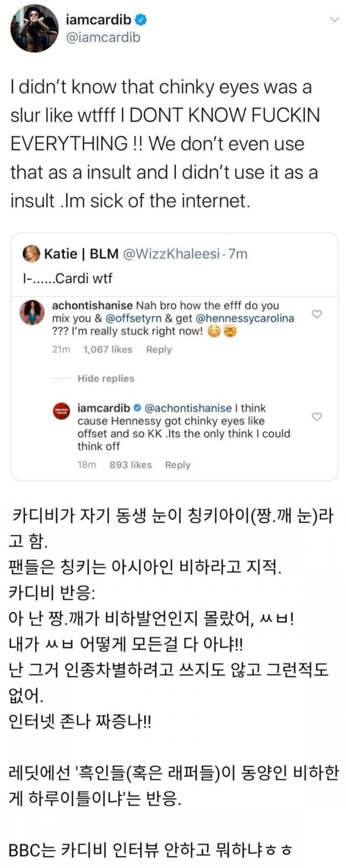
Task: Open the @achontishanise mention in the reply
Action: point(188,408)
